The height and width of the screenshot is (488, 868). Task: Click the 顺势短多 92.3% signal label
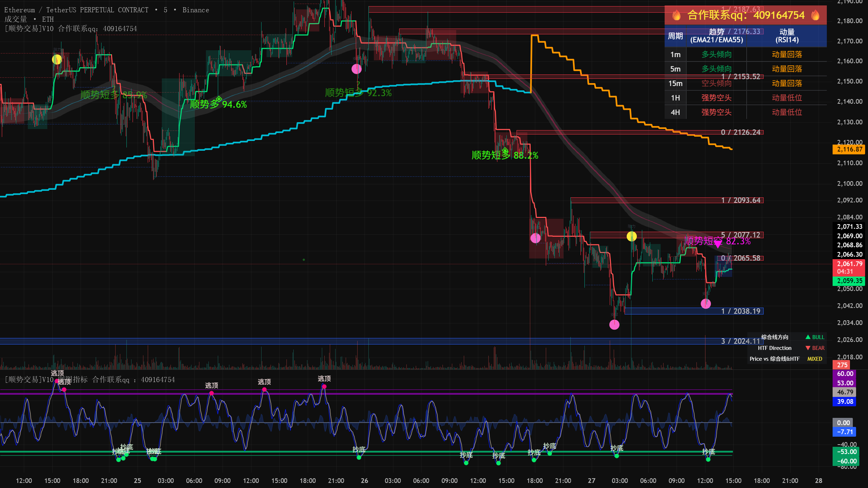coord(358,93)
